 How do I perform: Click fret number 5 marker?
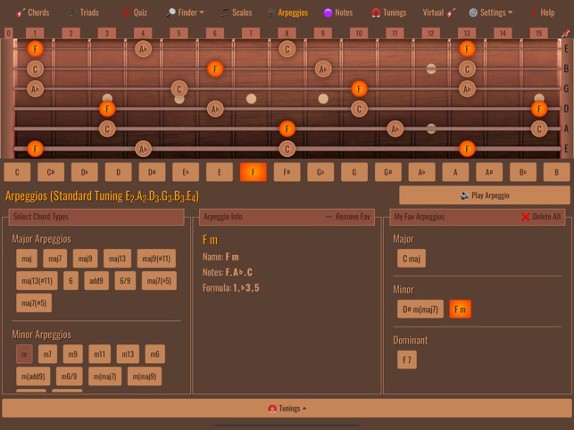(179, 33)
